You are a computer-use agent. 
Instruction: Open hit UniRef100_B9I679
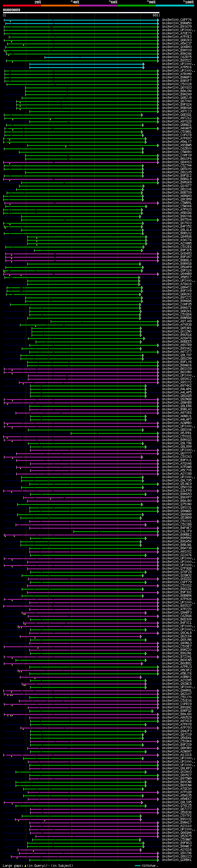(177, 27)
